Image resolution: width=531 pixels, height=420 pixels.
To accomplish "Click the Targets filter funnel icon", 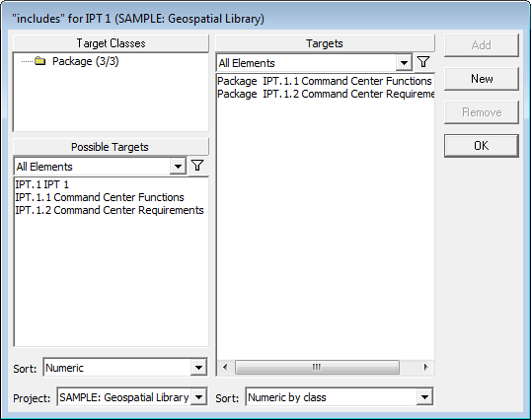I will click(x=423, y=62).
